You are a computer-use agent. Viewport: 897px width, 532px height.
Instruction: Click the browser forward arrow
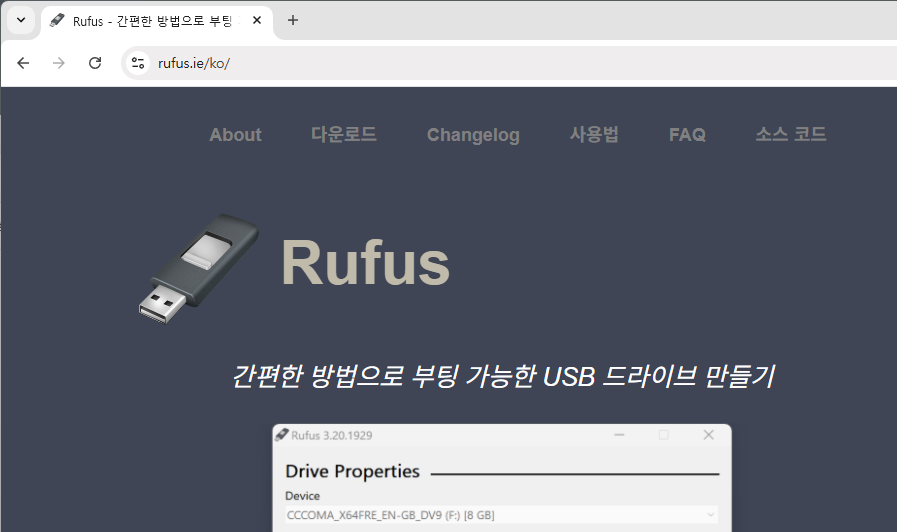click(59, 63)
